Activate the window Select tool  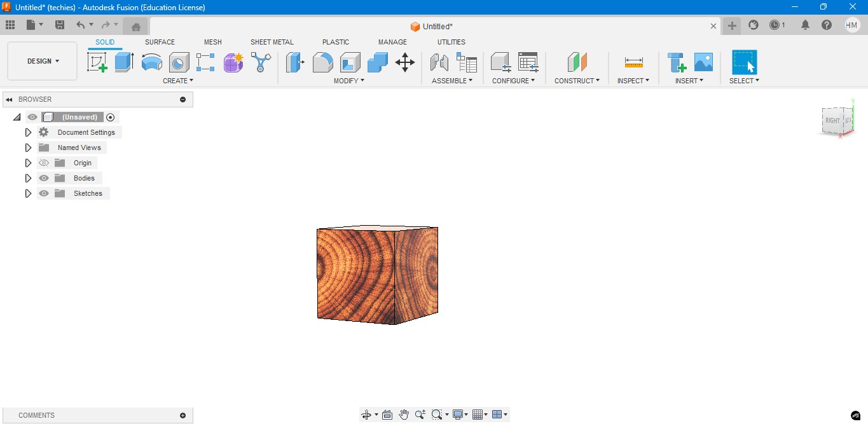pos(744,62)
